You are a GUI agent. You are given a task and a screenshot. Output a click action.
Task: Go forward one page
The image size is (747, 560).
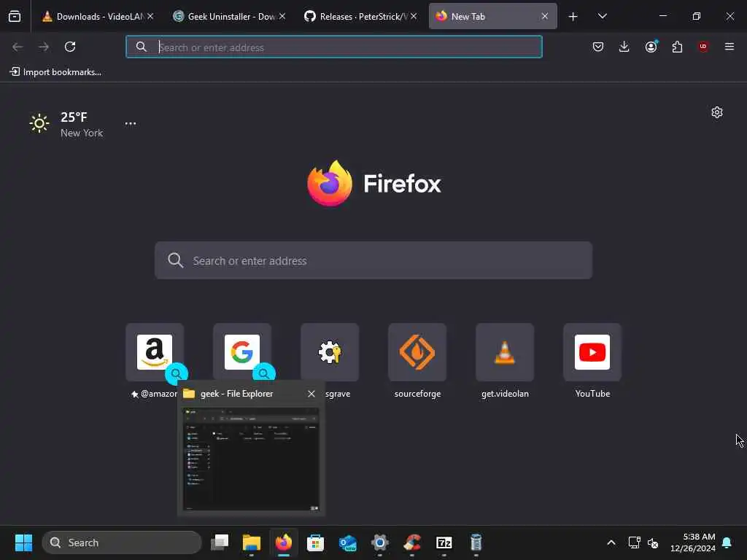44,47
